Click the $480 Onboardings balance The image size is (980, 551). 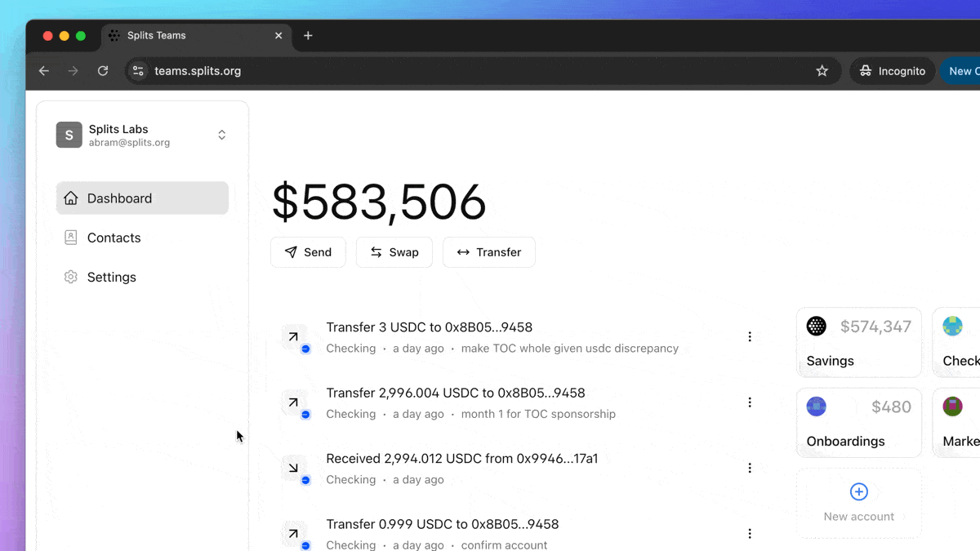(891, 407)
